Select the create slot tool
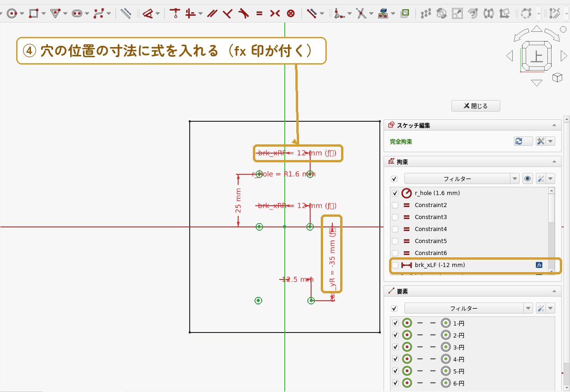The height and width of the screenshot is (392, 570). 77,13
